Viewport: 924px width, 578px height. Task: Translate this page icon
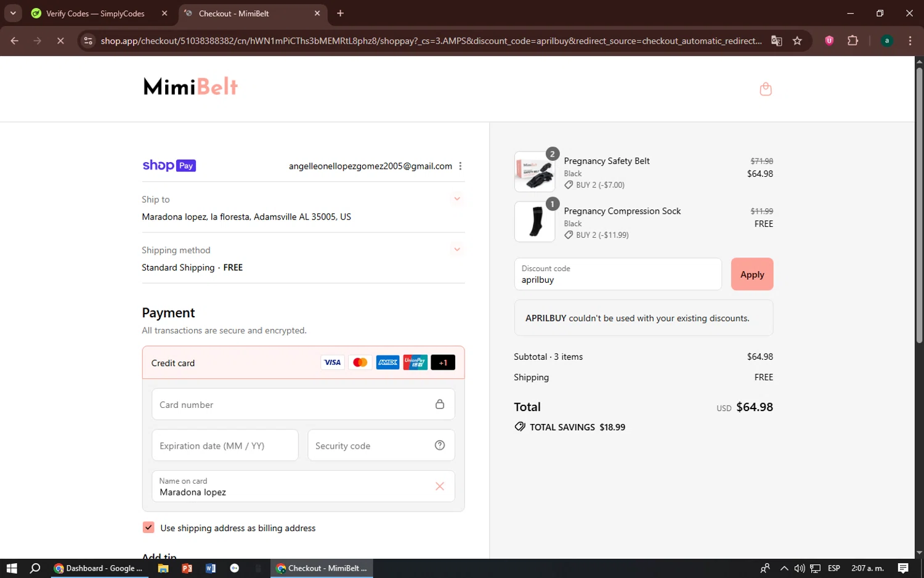tap(777, 41)
